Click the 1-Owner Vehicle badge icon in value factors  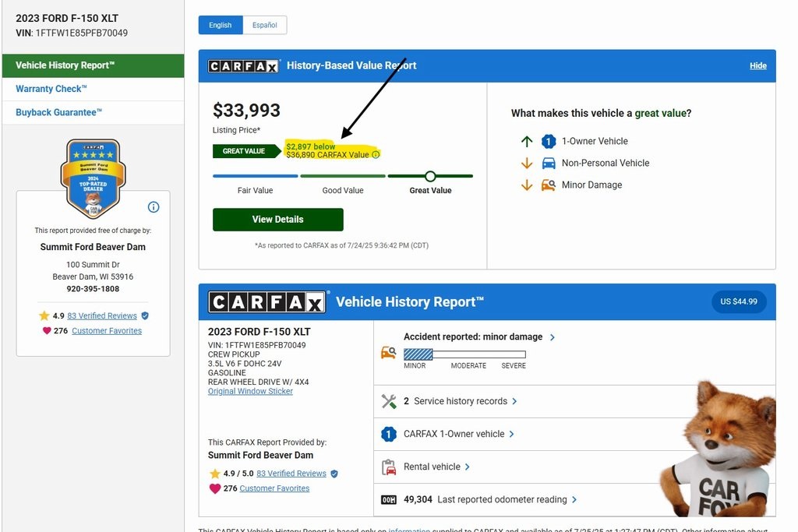(548, 142)
